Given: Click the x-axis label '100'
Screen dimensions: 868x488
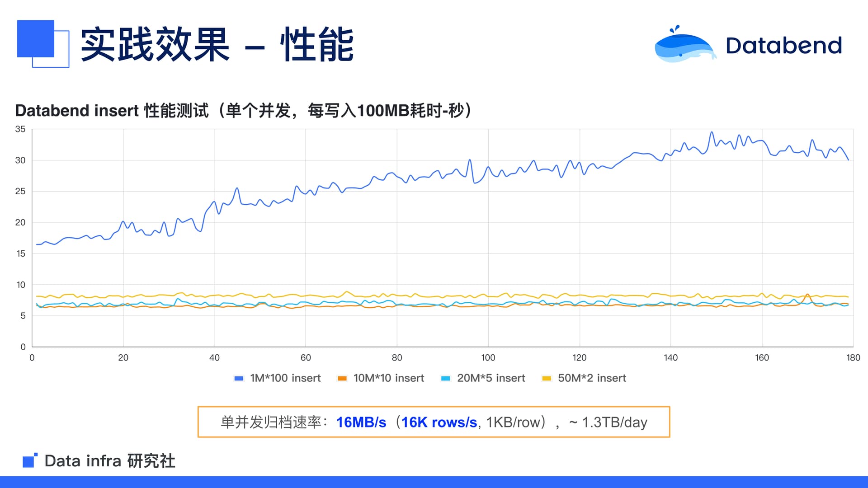Looking at the screenshot, I should (x=488, y=358).
